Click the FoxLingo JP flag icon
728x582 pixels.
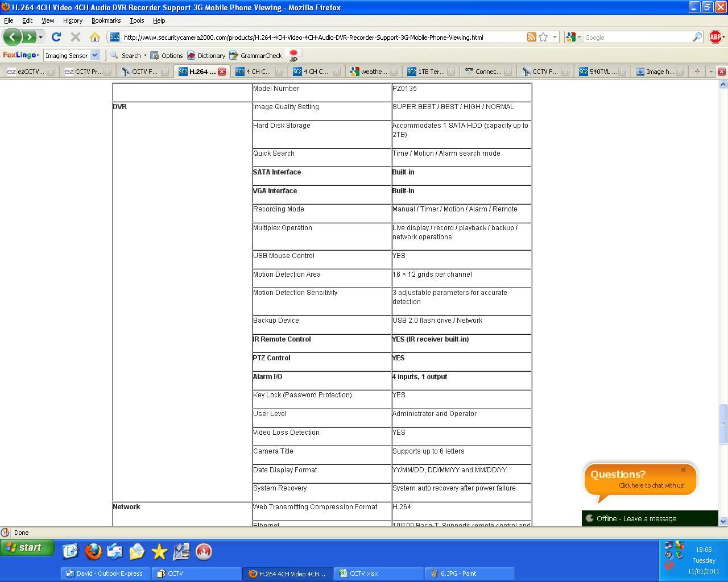(293, 56)
